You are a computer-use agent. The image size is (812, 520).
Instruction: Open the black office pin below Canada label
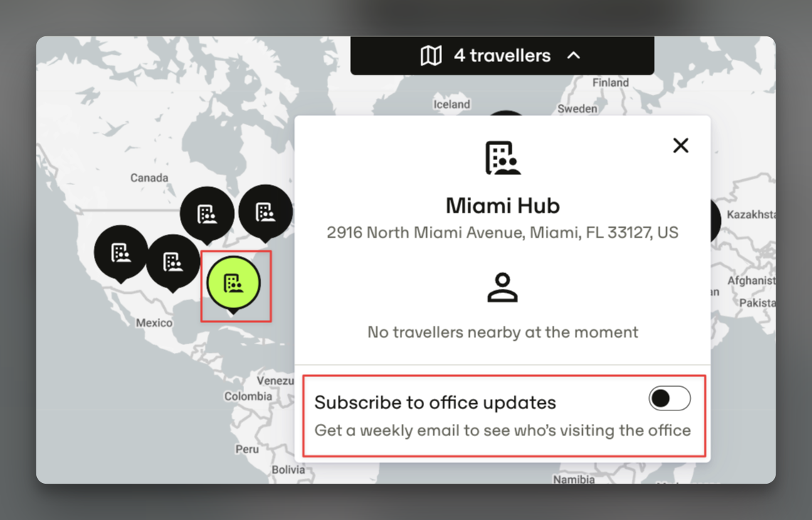207,214
